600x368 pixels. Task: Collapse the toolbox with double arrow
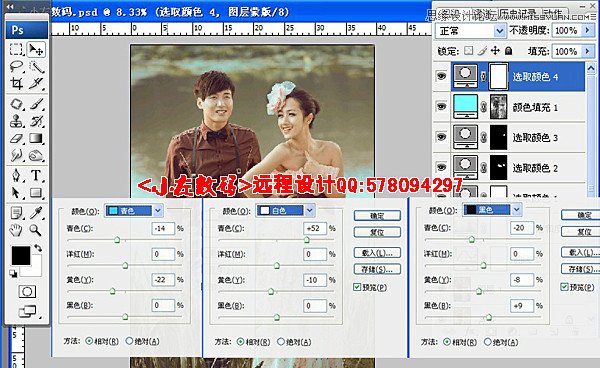point(11,7)
